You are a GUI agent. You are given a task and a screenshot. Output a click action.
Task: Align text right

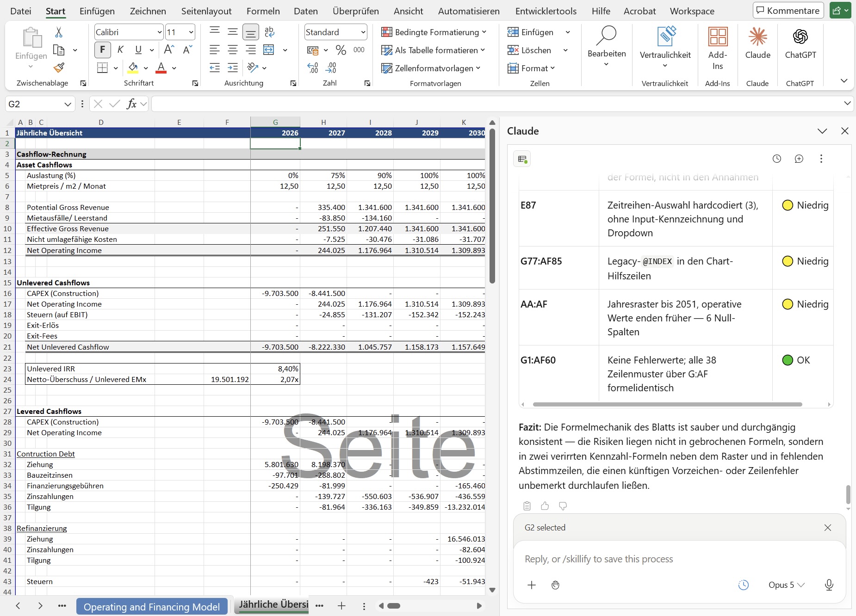[x=250, y=49]
